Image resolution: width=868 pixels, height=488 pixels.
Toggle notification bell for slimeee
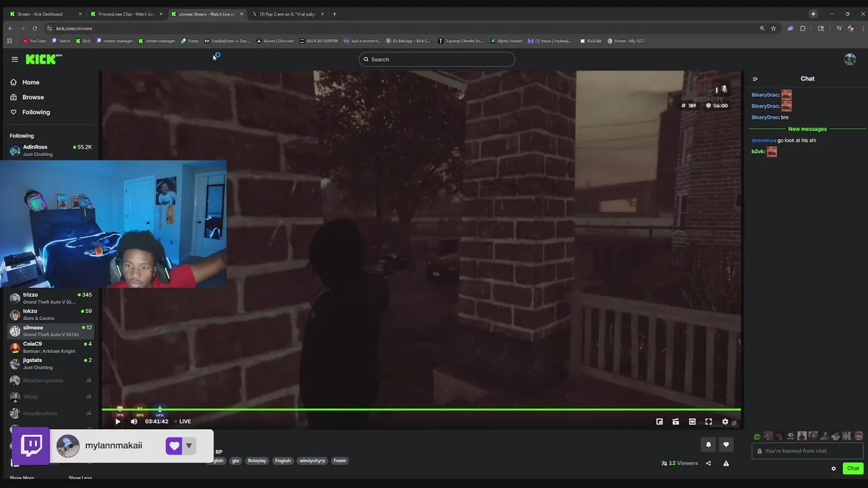coord(709,445)
